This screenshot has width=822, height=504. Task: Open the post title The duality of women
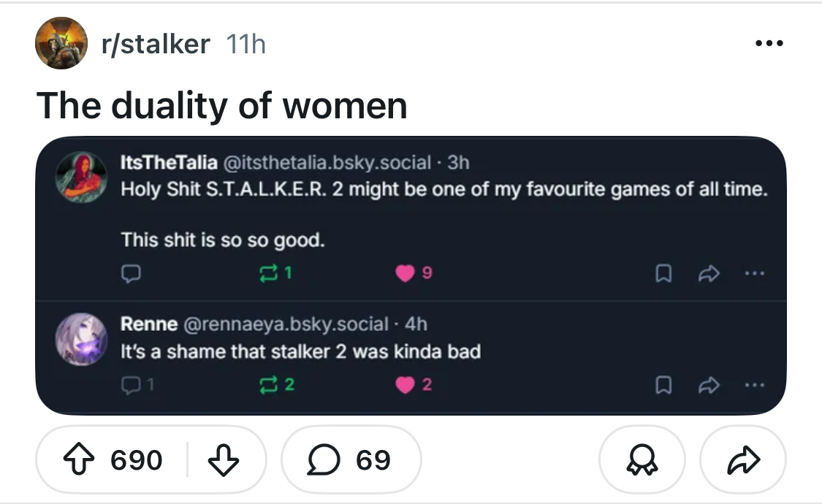222,105
